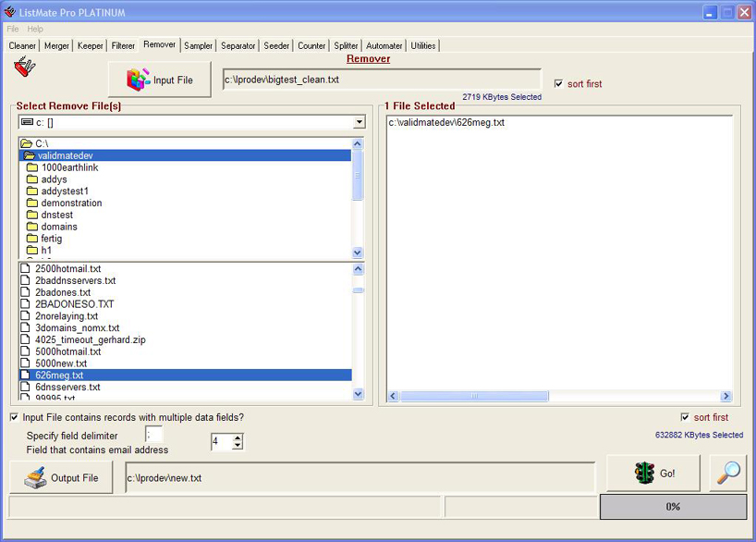The height and width of the screenshot is (542, 756).
Task: Select the 5000hotmail.txt file icon
Action: [x=26, y=351]
